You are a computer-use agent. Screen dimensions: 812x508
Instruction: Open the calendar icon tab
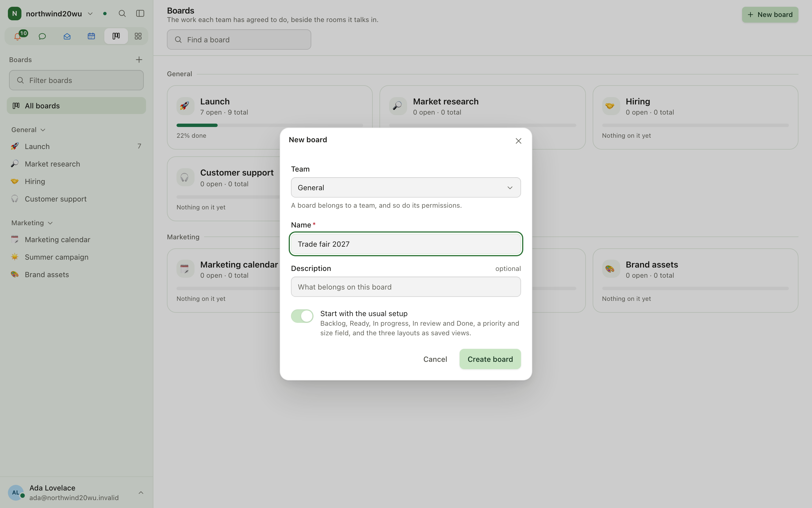91,36
